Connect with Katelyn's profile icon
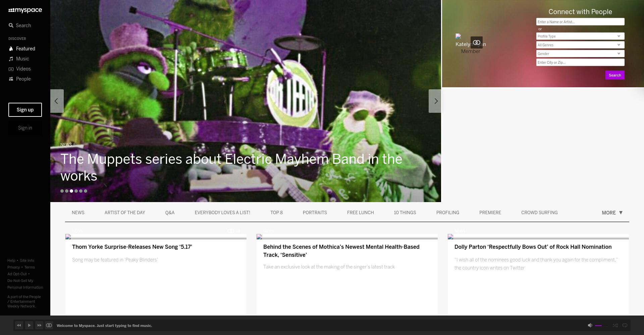644x335 pixels. pos(477,43)
